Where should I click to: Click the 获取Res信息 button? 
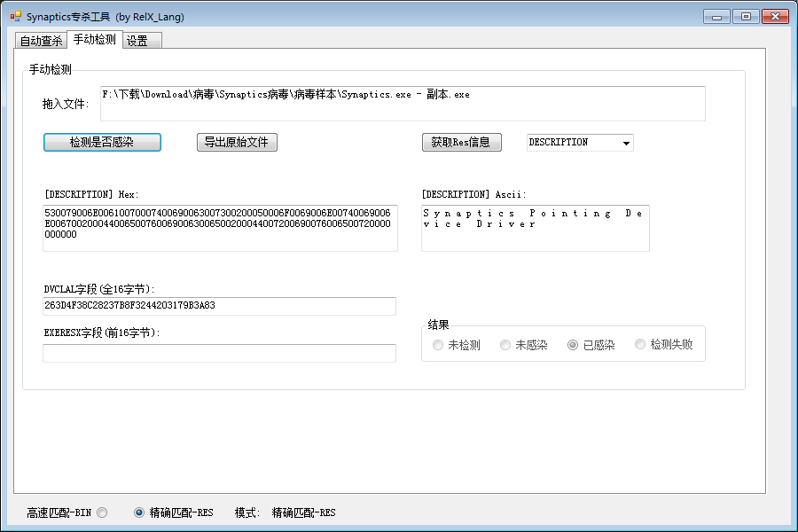[462, 143]
